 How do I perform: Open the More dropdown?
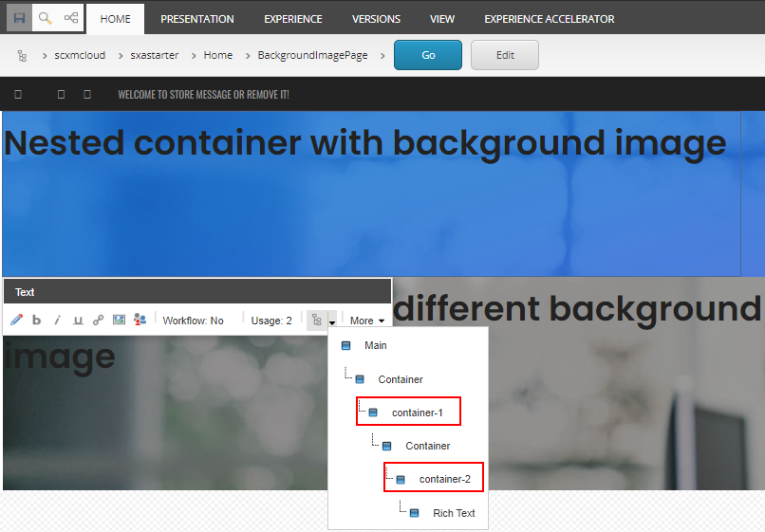(367, 321)
